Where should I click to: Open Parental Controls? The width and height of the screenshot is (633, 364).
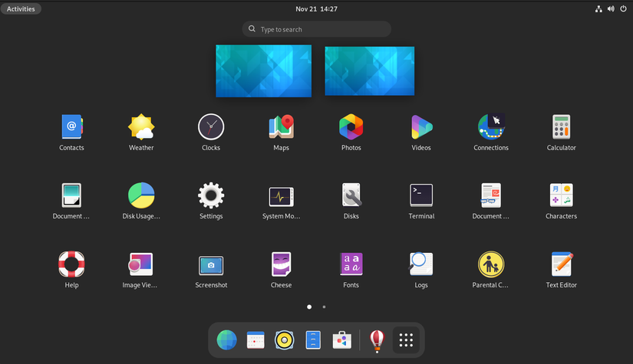pyautogui.click(x=491, y=269)
